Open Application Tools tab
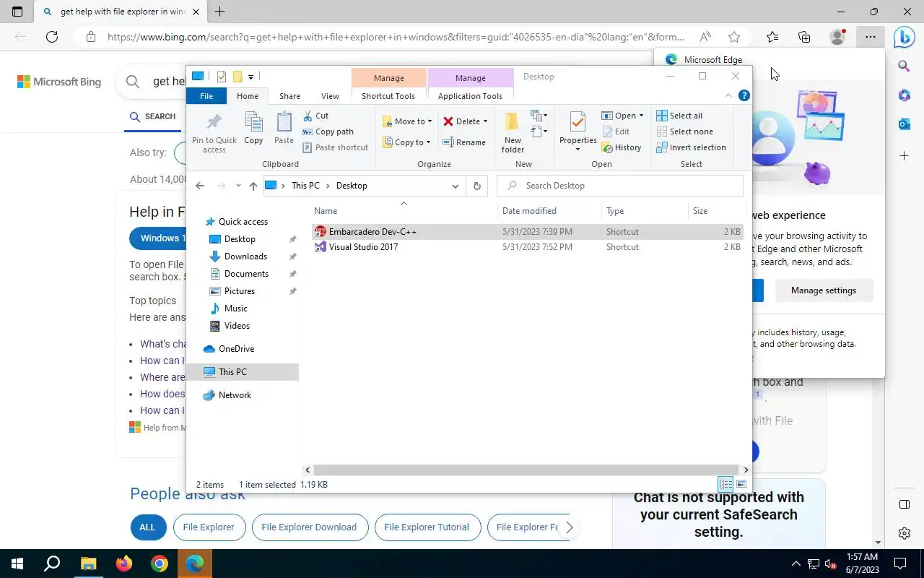This screenshot has width=924, height=578. [470, 96]
